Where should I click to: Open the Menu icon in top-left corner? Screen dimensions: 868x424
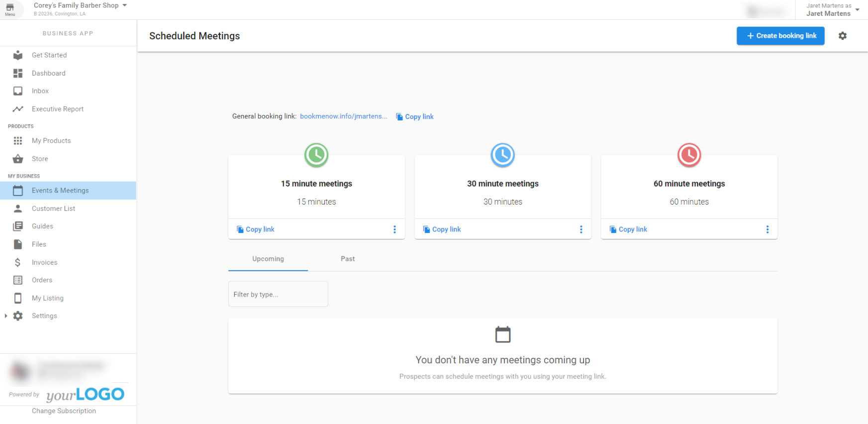[10, 9]
